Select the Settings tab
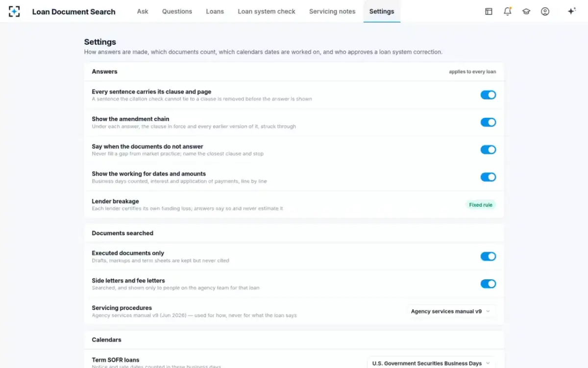The width and height of the screenshot is (588, 368). (382, 11)
